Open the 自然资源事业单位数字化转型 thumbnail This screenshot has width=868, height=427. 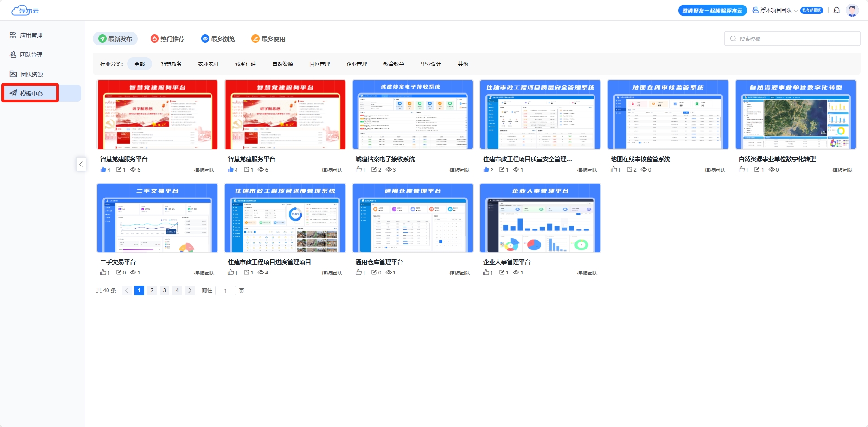(x=795, y=115)
